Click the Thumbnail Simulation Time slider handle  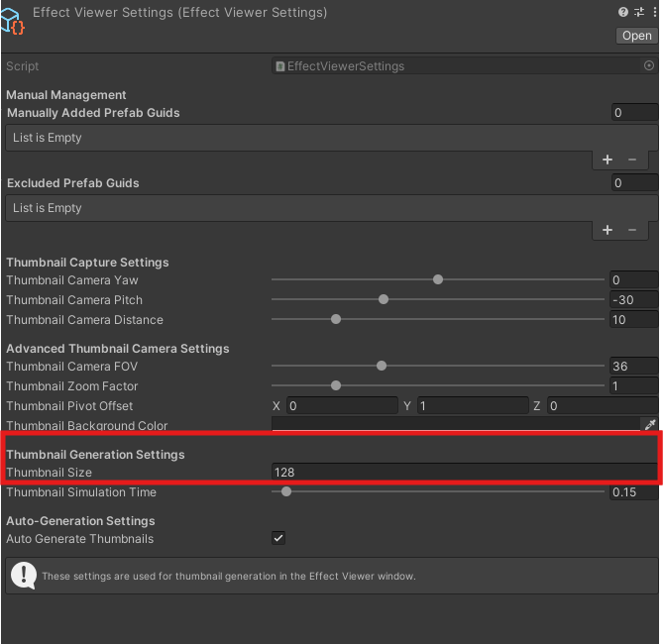[286, 491]
